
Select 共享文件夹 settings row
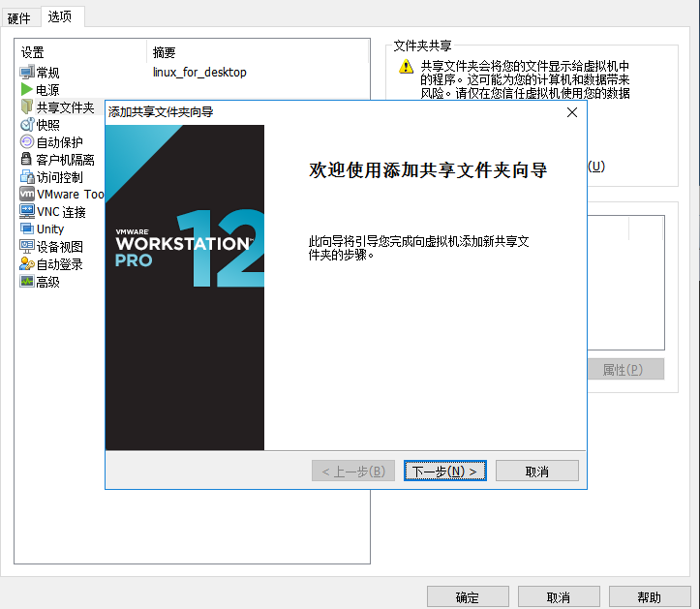(65, 107)
